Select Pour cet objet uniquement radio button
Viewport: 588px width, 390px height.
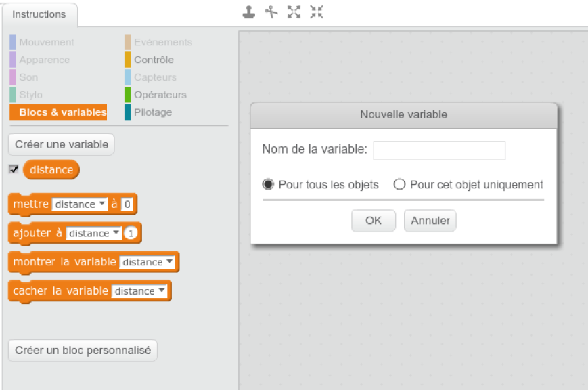tap(399, 184)
